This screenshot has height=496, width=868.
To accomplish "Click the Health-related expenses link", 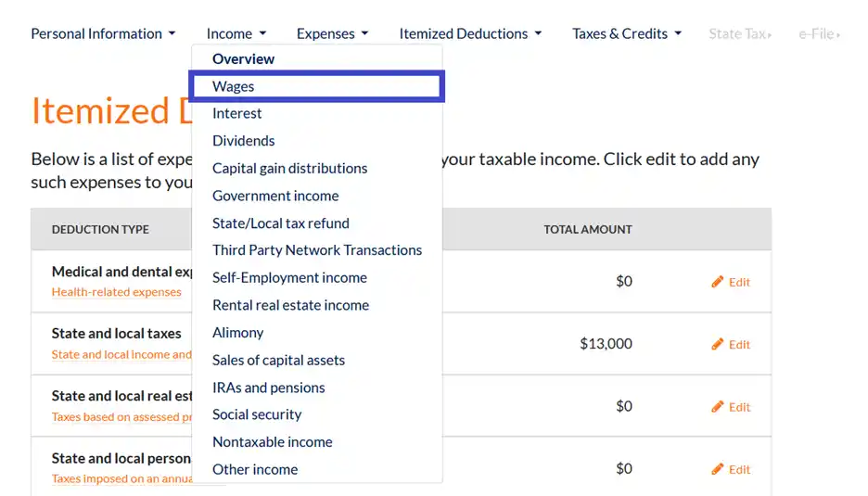I will click(117, 292).
